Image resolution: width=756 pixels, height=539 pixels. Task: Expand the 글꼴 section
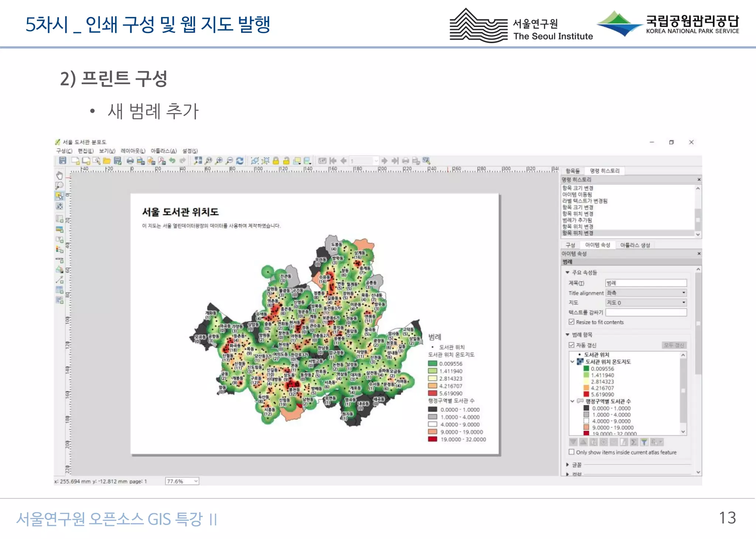point(567,464)
